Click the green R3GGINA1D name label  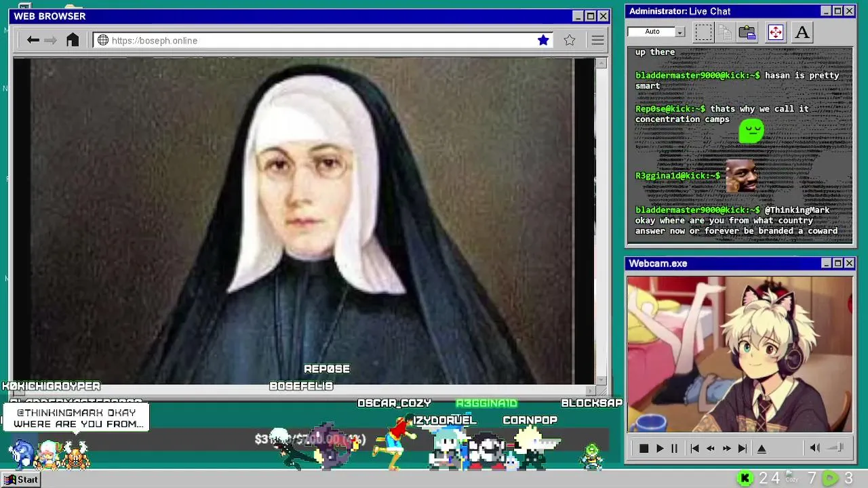(x=486, y=403)
